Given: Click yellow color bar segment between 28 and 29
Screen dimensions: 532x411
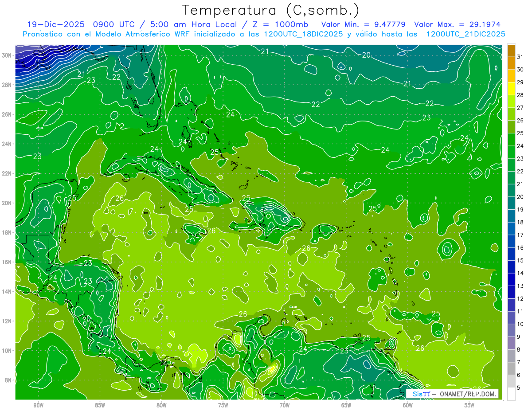Looking at the screenshot, I should coord(511,89).
